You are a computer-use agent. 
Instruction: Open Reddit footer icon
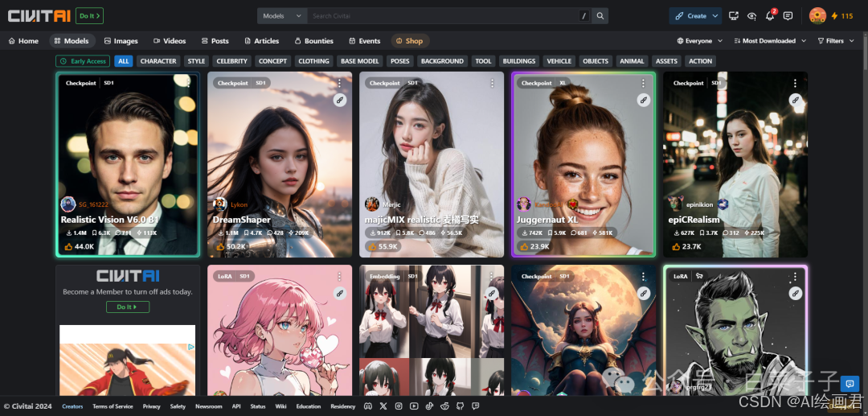444,406
